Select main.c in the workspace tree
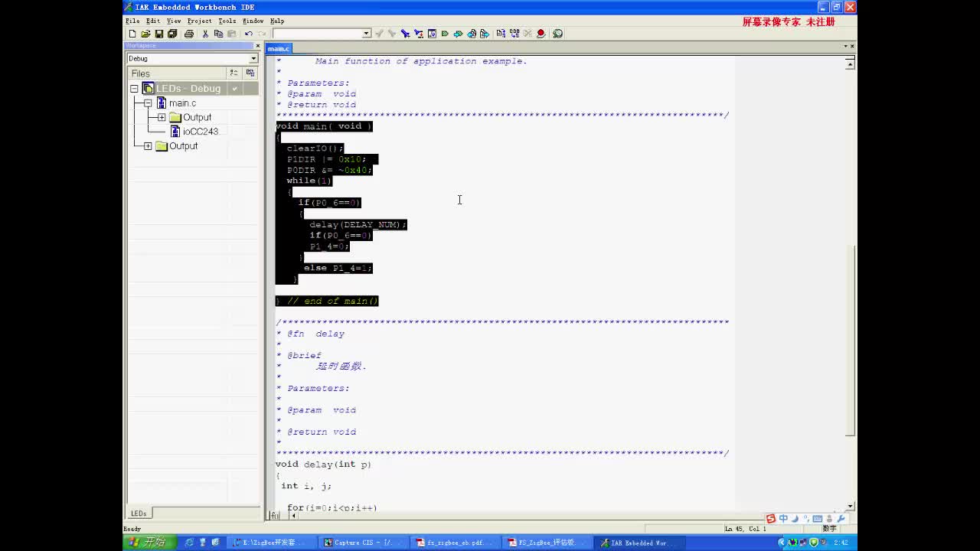 point(182,103)
